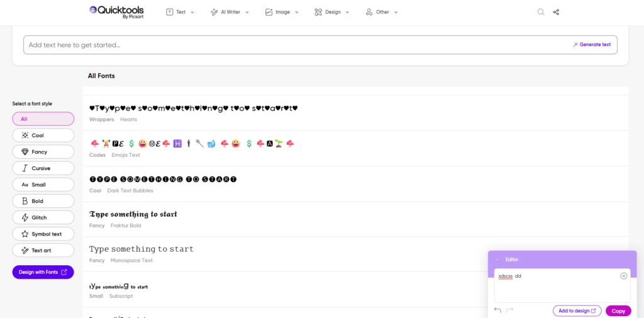Click the Fraktur Bold label
644x318 pixels.
click(x=126, y=225)
